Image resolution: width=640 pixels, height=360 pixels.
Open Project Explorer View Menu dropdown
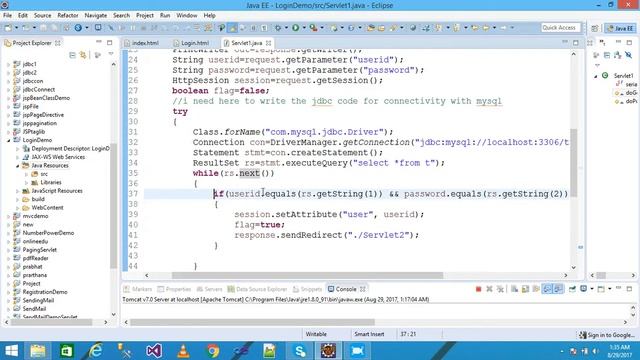[x=111, y=54]
